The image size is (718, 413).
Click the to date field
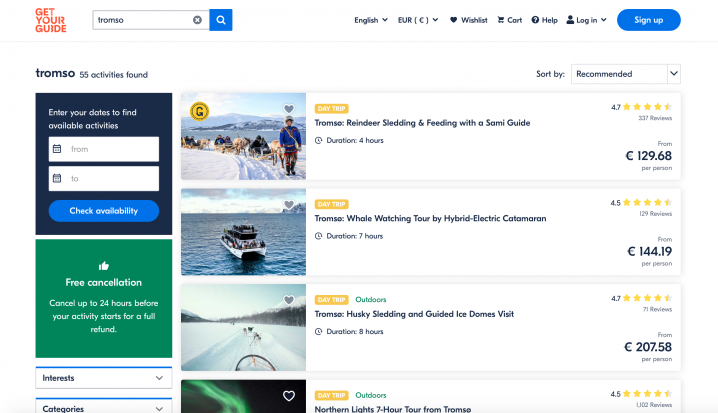(104, 179)
